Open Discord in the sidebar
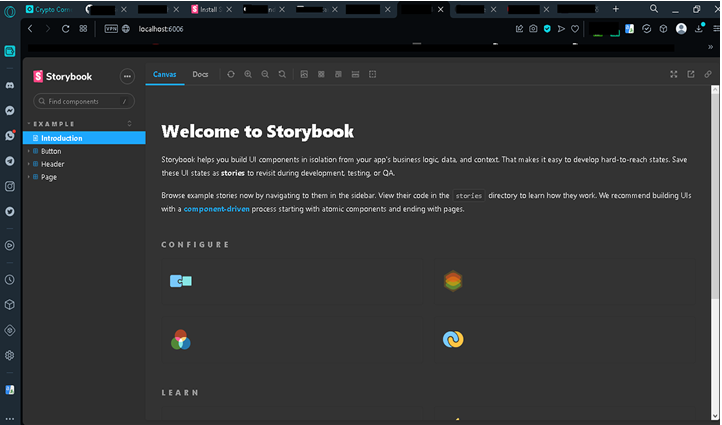This screenshot has width=722, height=425. click(x=10, y=85)
